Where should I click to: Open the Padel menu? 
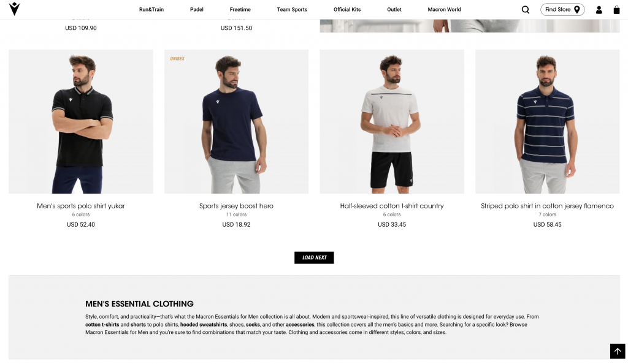pyautogui.click(x=197, y=10)
